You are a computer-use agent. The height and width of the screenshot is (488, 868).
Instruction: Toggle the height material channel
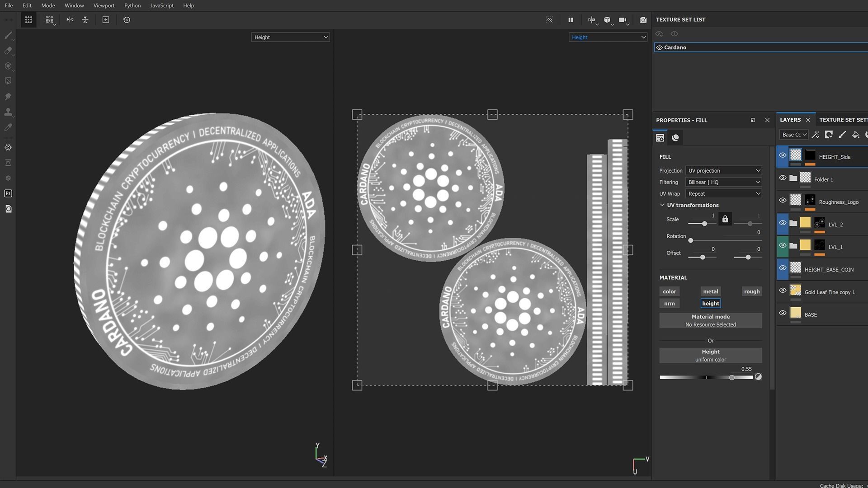(x=711, y=304)
